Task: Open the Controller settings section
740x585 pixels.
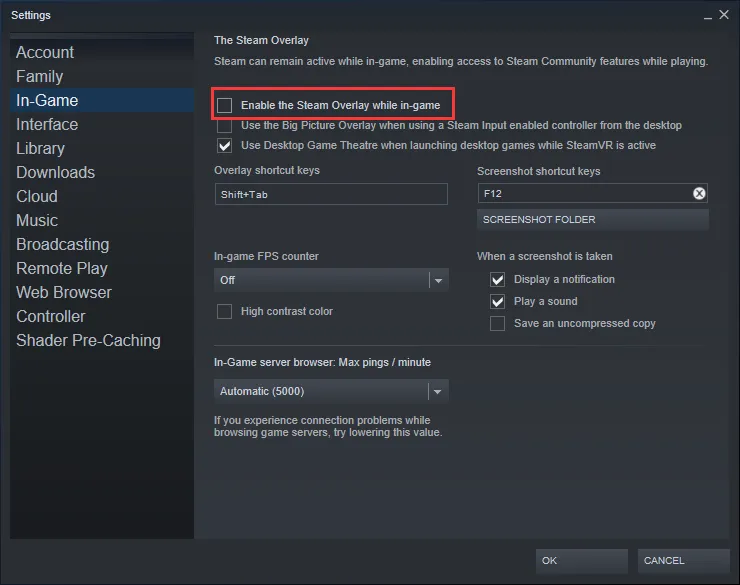Action: (x=101, y=317)
